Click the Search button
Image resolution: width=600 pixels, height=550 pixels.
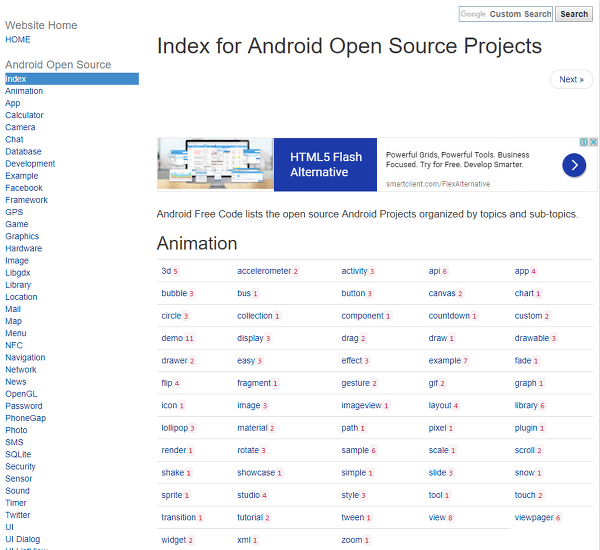tap(574, 14)
